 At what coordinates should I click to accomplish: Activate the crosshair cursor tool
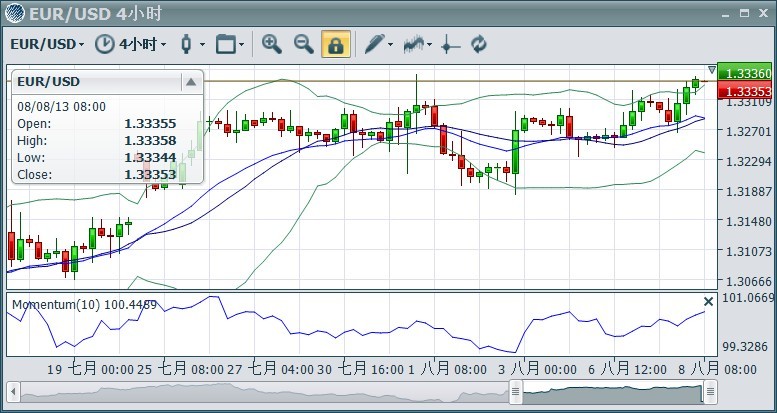[x=450, y=45]
